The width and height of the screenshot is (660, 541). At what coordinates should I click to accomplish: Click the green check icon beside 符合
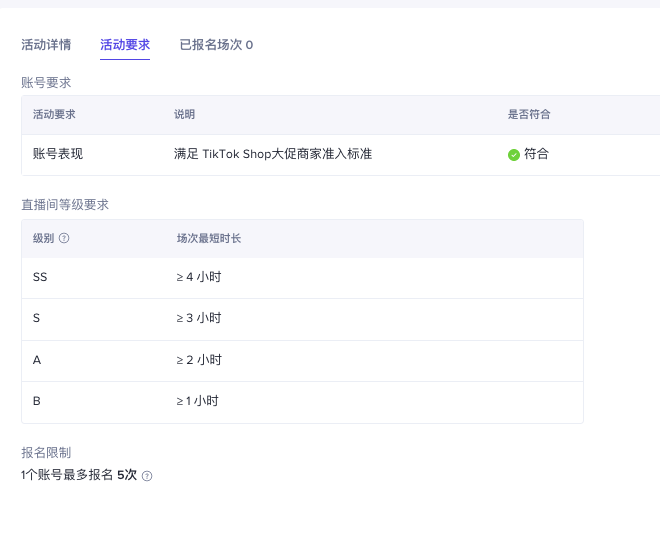pyautogui.click(x=514, y=155)
